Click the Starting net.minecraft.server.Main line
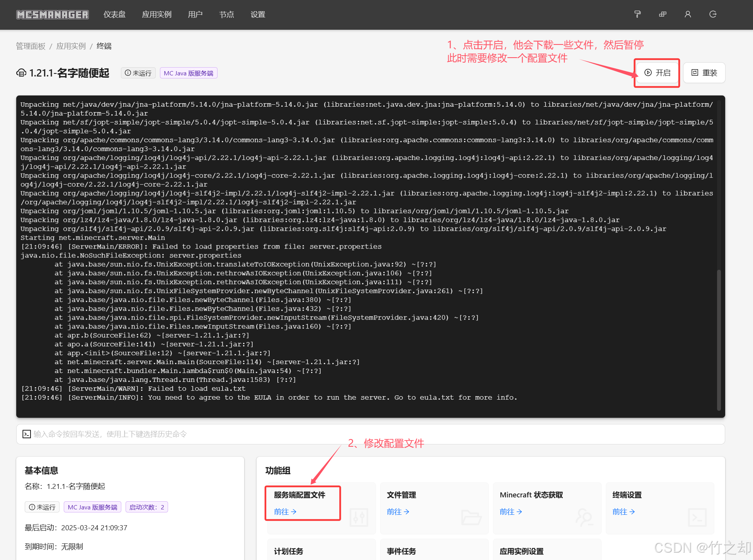Screen dimensions: 753x560 click(93, 238)
